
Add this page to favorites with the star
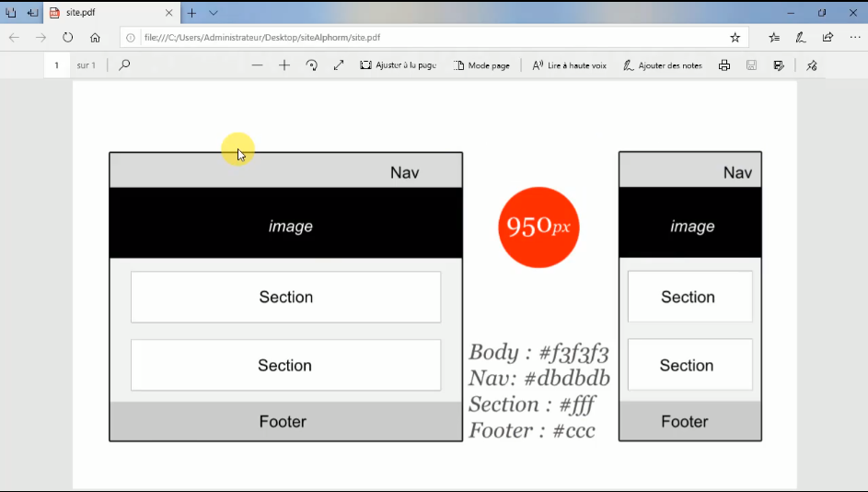tap(735, 38)
